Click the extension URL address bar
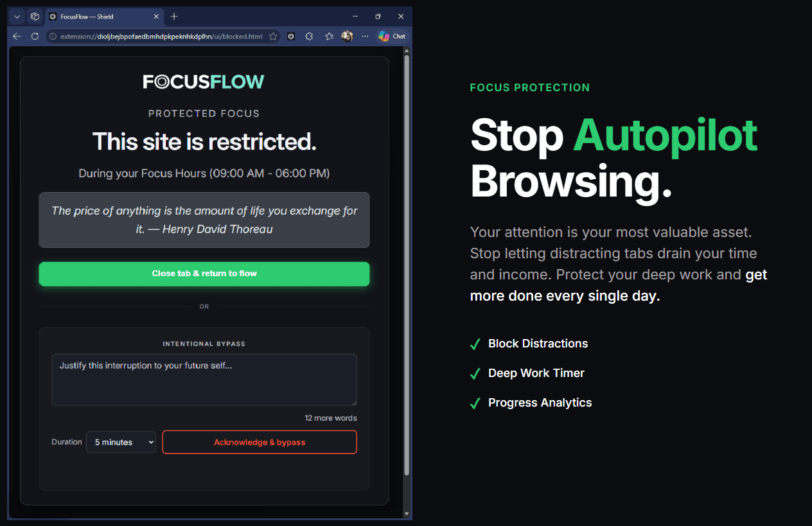 point(161,37)
